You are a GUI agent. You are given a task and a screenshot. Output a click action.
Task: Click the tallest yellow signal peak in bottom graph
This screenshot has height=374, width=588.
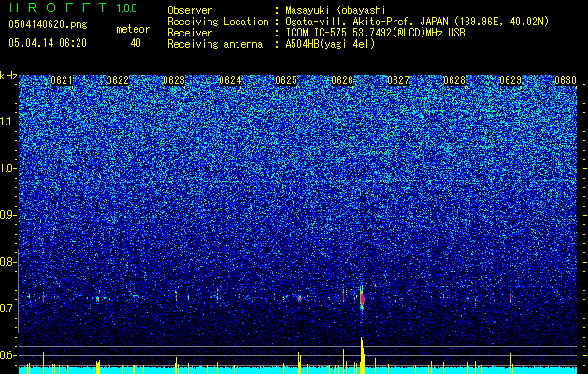(362, 355)
